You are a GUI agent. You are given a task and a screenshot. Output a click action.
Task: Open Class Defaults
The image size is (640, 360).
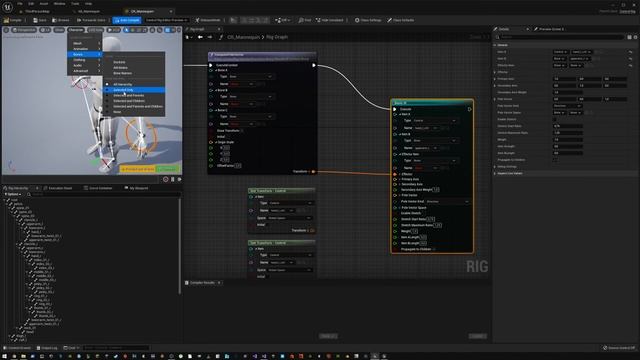(400, 20)
